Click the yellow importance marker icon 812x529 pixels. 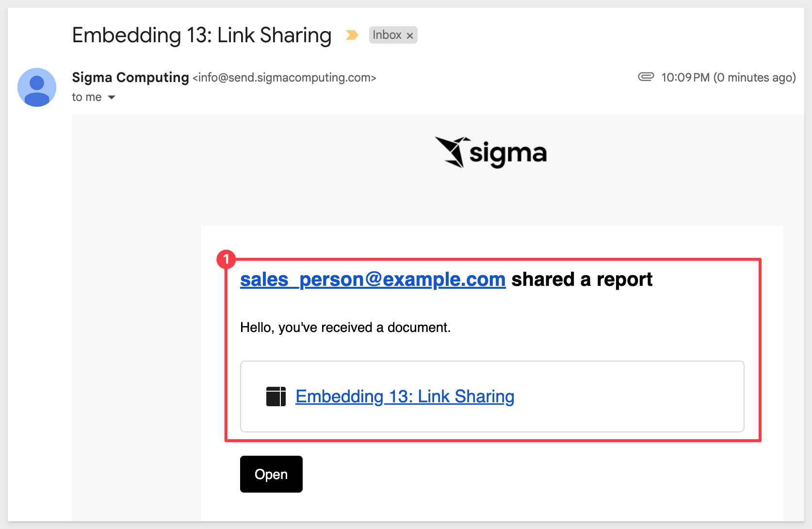(x=352, y=35)
